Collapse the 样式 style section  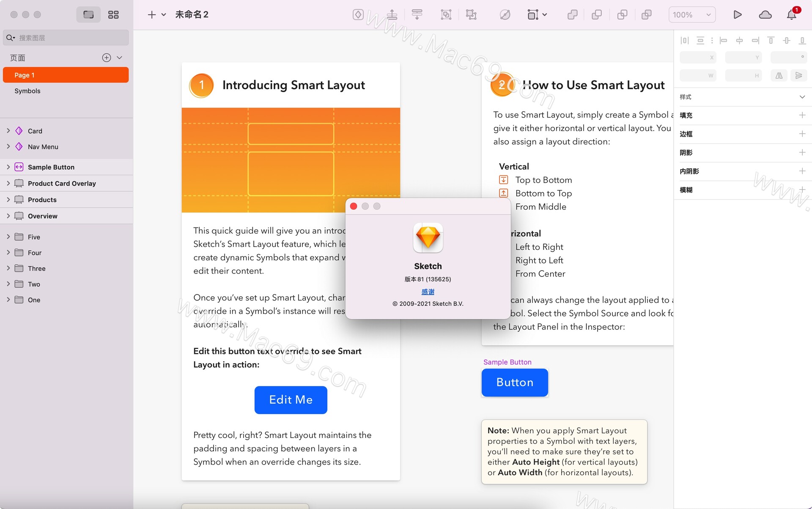(x=802, y=97)
